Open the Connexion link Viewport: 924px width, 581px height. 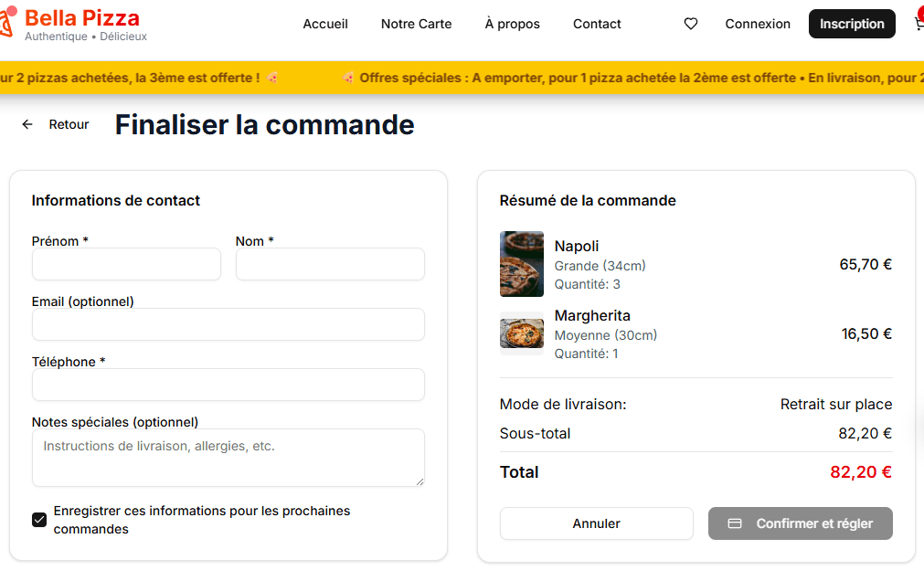pos(758,24)
